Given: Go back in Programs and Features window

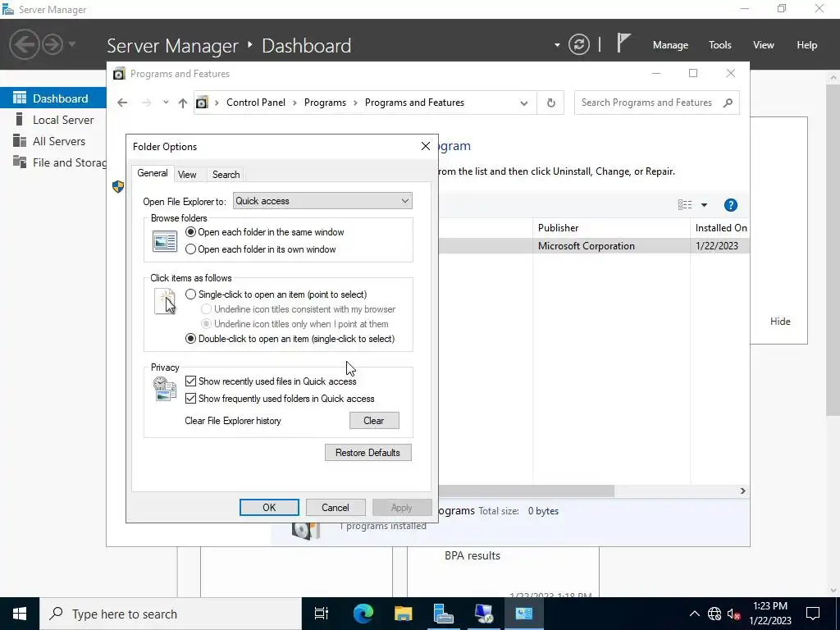Looking at the screenshot, I should pos(123,103).
